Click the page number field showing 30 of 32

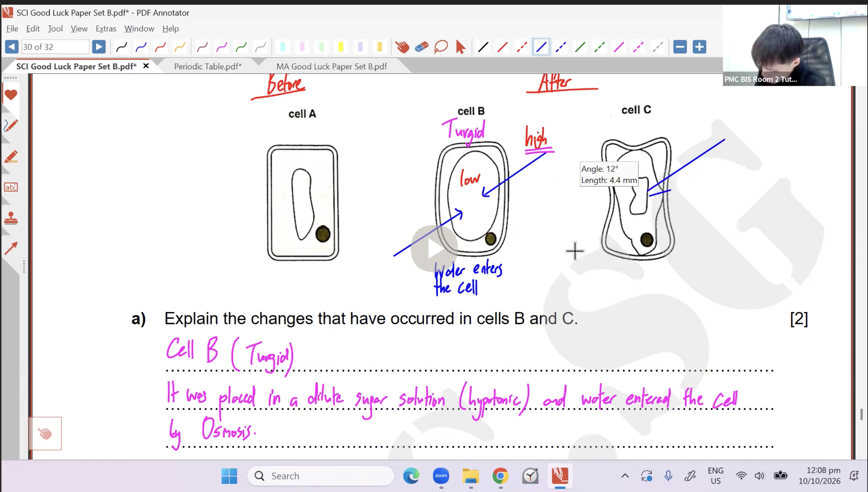[55, 47]
